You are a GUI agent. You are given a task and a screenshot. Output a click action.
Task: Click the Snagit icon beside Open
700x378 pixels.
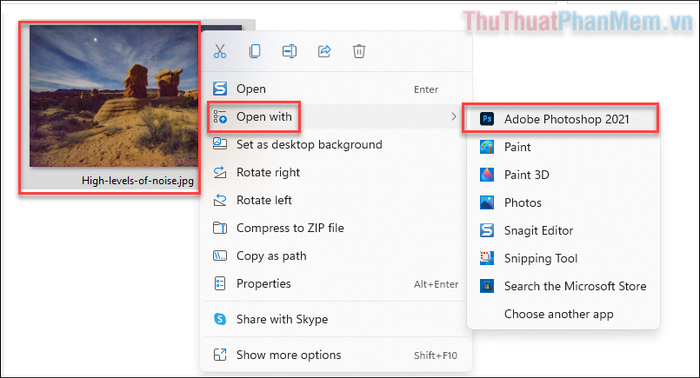(x=220, y=88)
